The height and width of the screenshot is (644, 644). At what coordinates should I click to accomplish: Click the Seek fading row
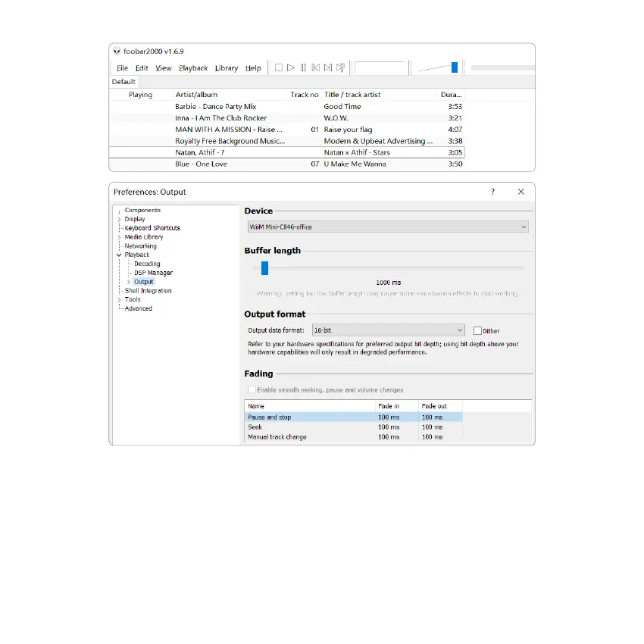[x=353, y=427]
